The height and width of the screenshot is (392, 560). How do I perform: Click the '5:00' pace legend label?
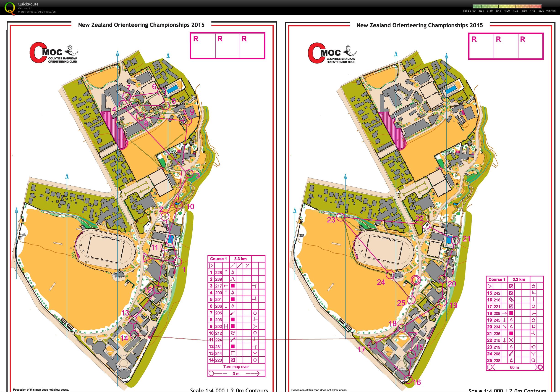point(541,11)
